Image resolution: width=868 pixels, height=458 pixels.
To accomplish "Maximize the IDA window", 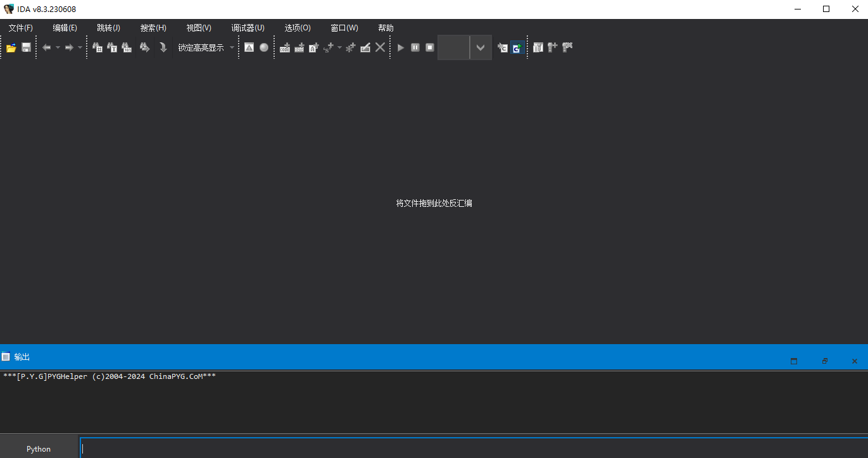I will [x=826, y=9].
